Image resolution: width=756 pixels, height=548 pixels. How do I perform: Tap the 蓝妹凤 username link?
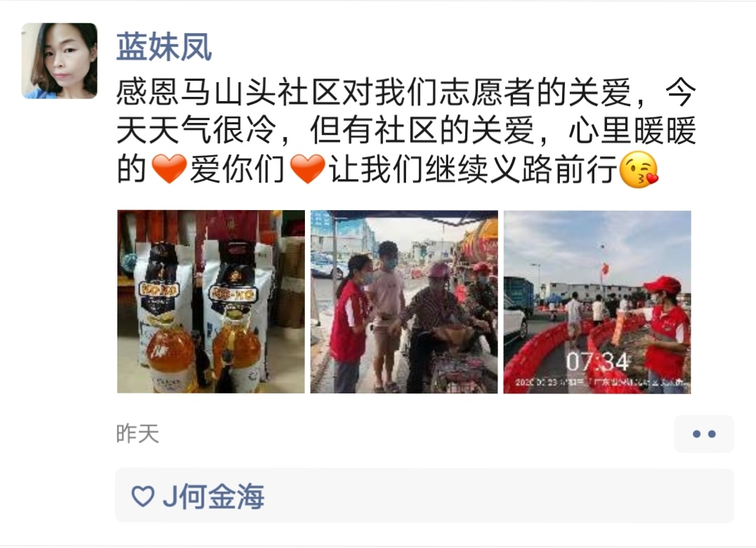click(x=164, y=47)
